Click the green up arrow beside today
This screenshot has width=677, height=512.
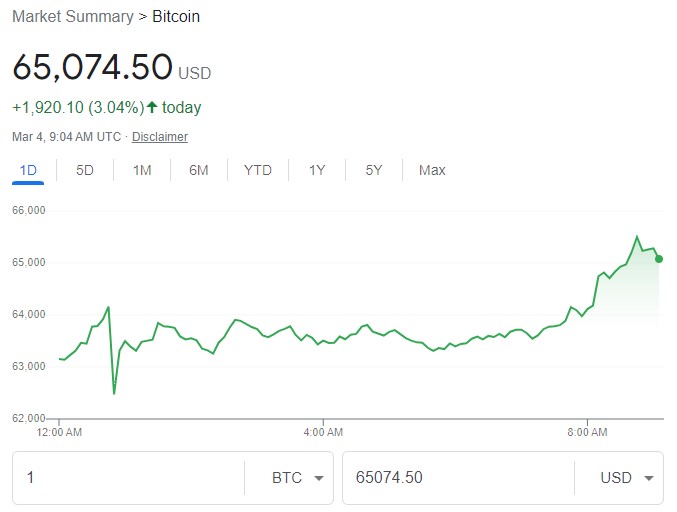tap(152, 107)
